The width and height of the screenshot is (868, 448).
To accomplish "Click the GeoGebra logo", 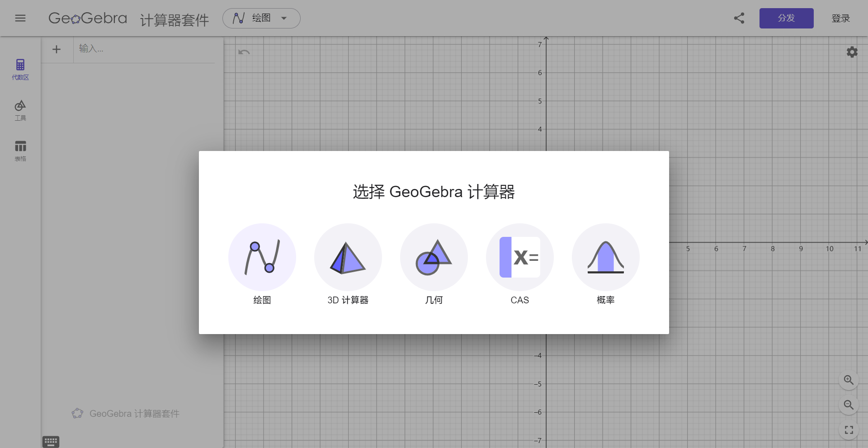I will (x=88, y=18).
